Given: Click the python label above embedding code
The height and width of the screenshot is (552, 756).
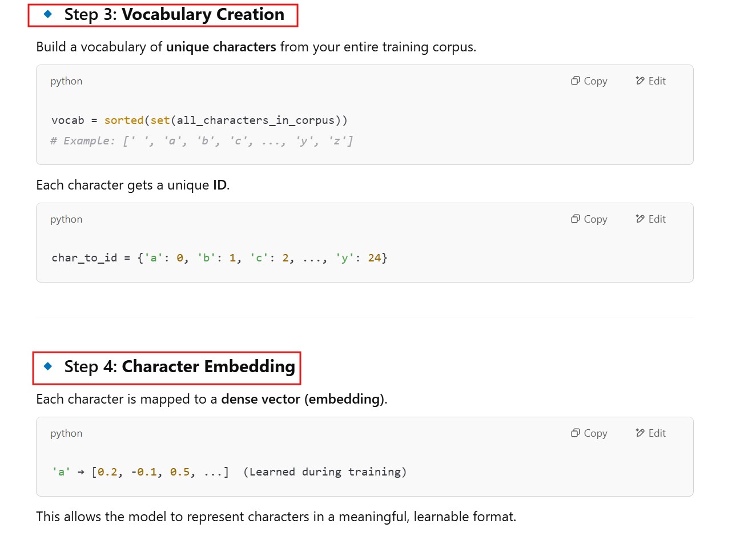Looking at the screenshot, I should 66,433.
